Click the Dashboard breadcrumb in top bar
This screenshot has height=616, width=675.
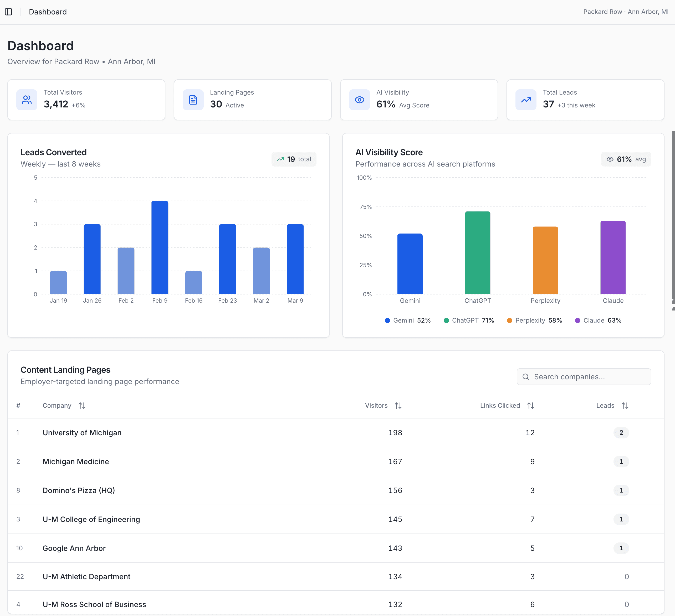click(48, 12)
